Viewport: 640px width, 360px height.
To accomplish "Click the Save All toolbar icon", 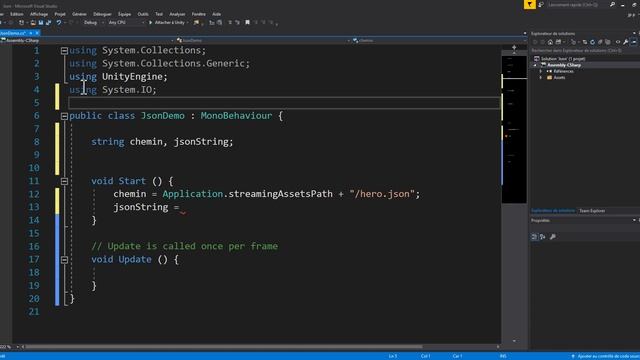I will tap(49, 22).
